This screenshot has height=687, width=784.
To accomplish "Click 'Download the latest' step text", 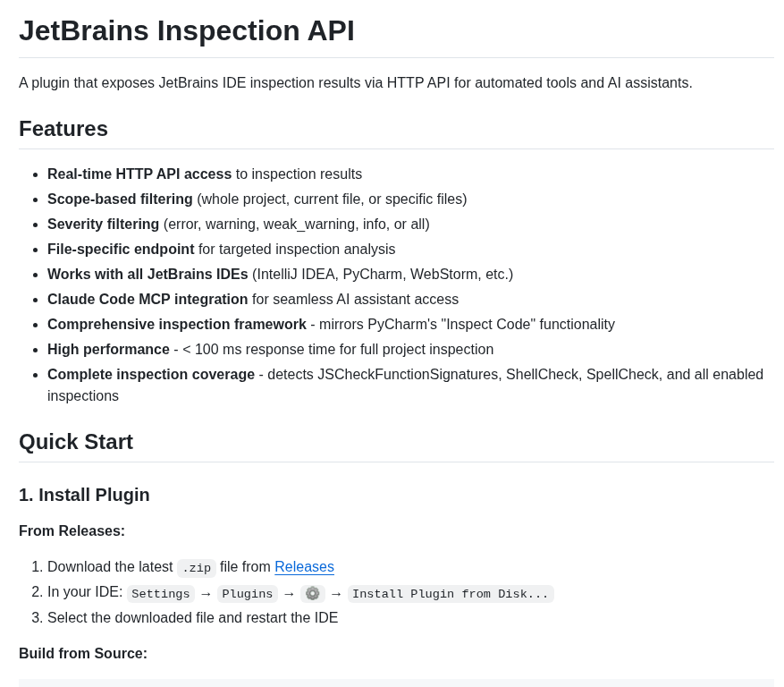I will click(110, 566).
